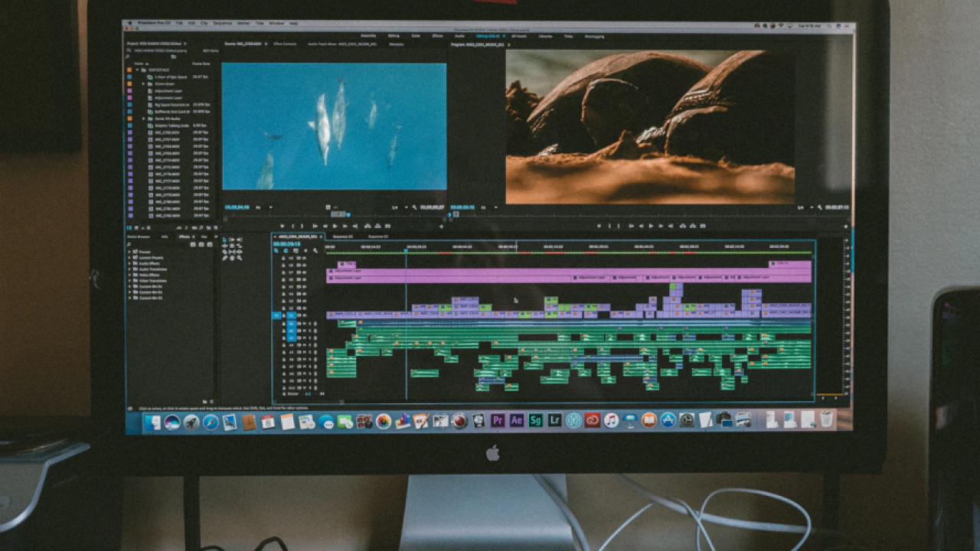Viewport: 980px width, 551px height.
Task: Switch Project panel to icon view
Action: [x=136, y=228]
